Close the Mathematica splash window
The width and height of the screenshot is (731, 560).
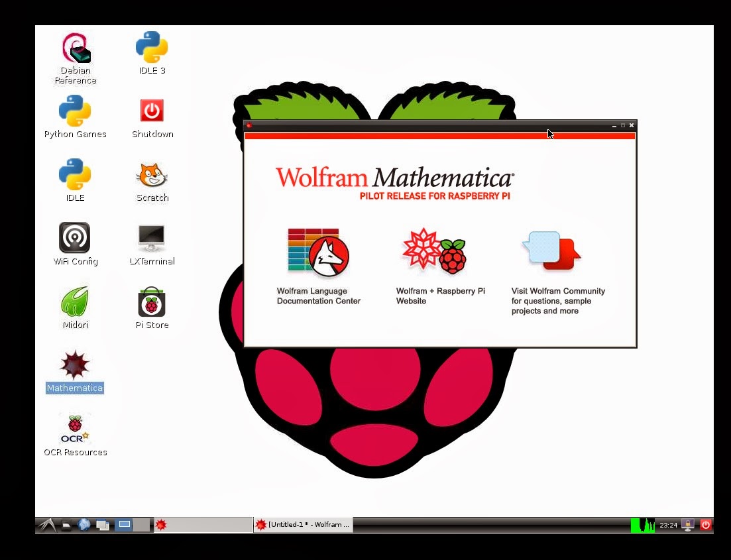pyautogui.click(x=632, y=125)
